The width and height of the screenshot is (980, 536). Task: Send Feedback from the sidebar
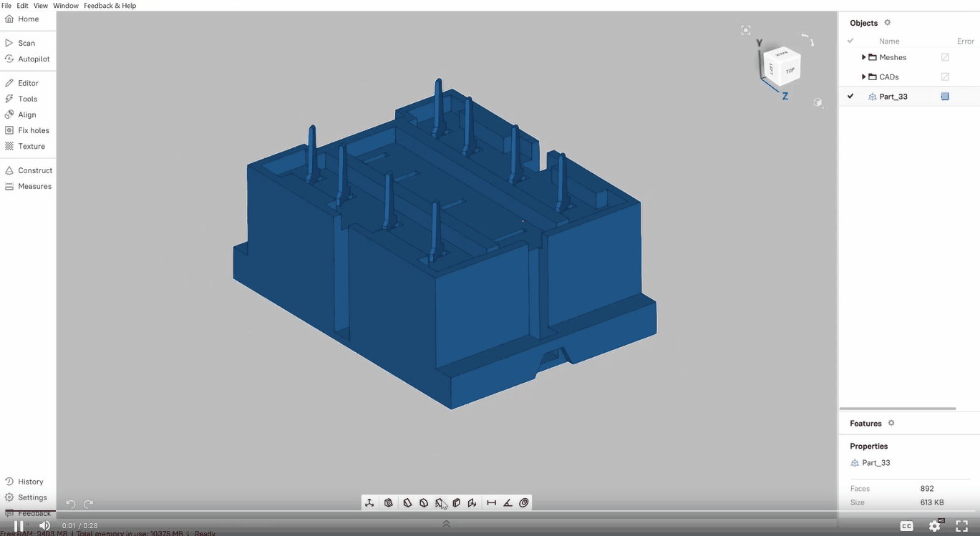point(27,513)
